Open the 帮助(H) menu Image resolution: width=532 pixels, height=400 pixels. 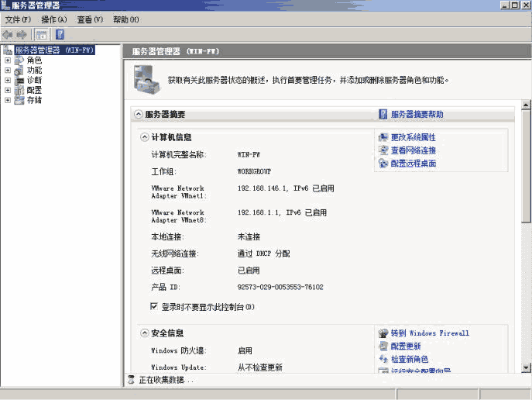tap(126, 19)
